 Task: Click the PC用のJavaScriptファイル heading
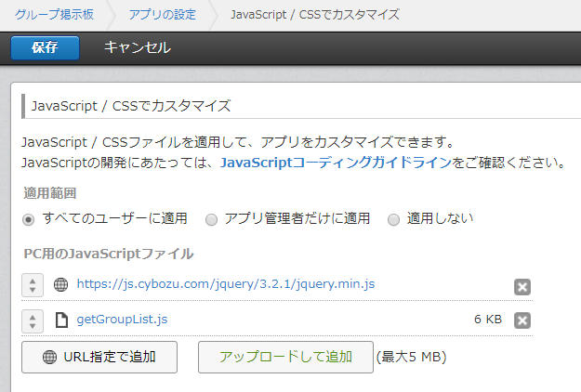[109, 254]
